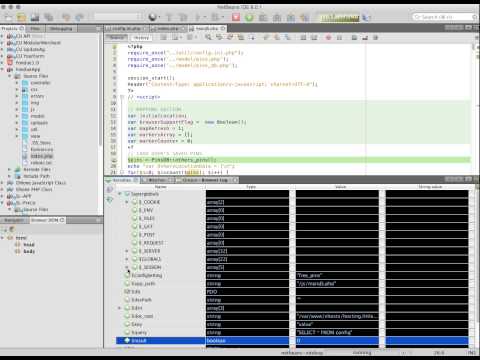
Task: Switch to the Files tab
Action: 35,29
